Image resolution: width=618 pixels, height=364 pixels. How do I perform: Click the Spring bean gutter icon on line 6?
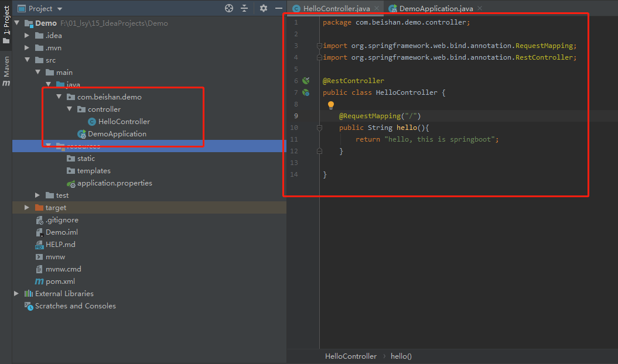305,81
